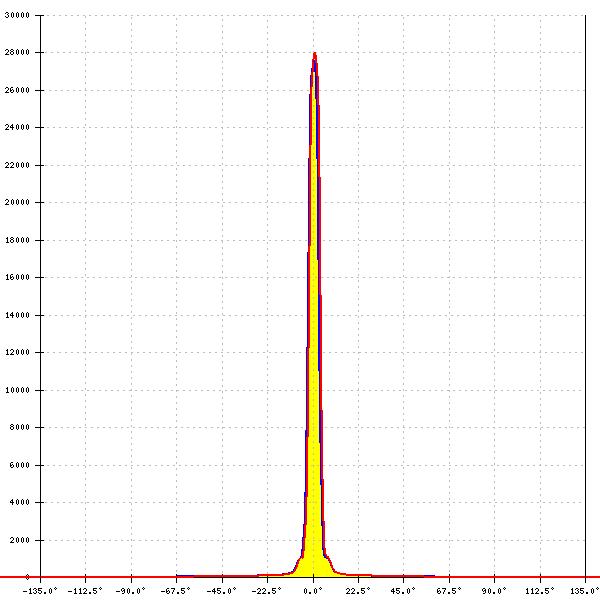The image size is (600, 600).
Task: Click the 4000 y-axis label
Action: coord(19,502)
